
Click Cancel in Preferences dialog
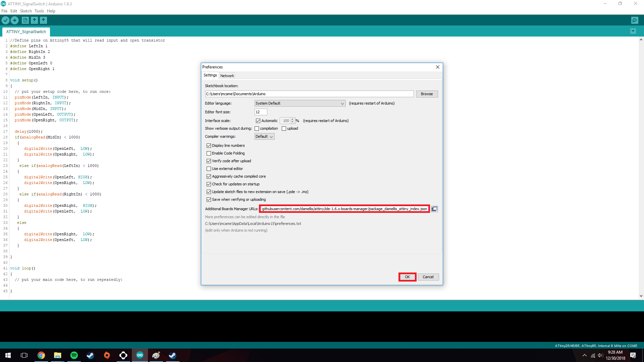(x=428, y=277)
